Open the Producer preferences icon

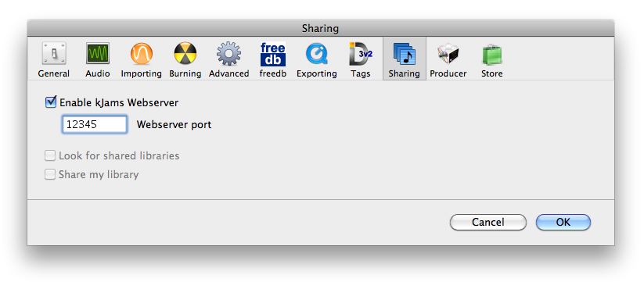[x=448, y=54]
